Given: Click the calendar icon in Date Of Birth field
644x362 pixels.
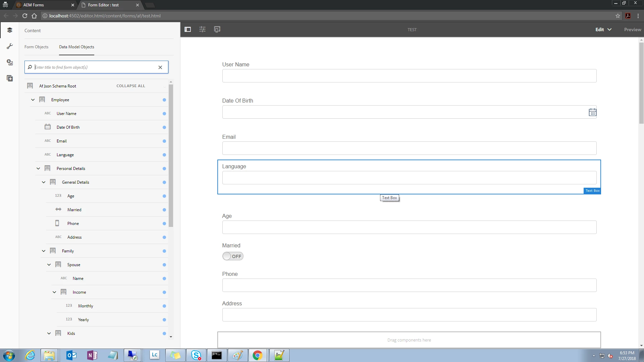Looking at the screenshot, I should click(592, 112).
